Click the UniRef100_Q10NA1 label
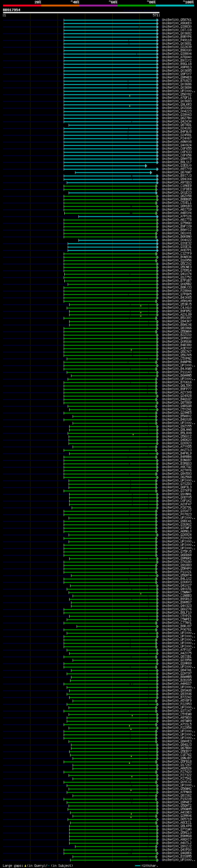Screen dimensions: 197x868 pyautogui.click(x=176, y=494)
